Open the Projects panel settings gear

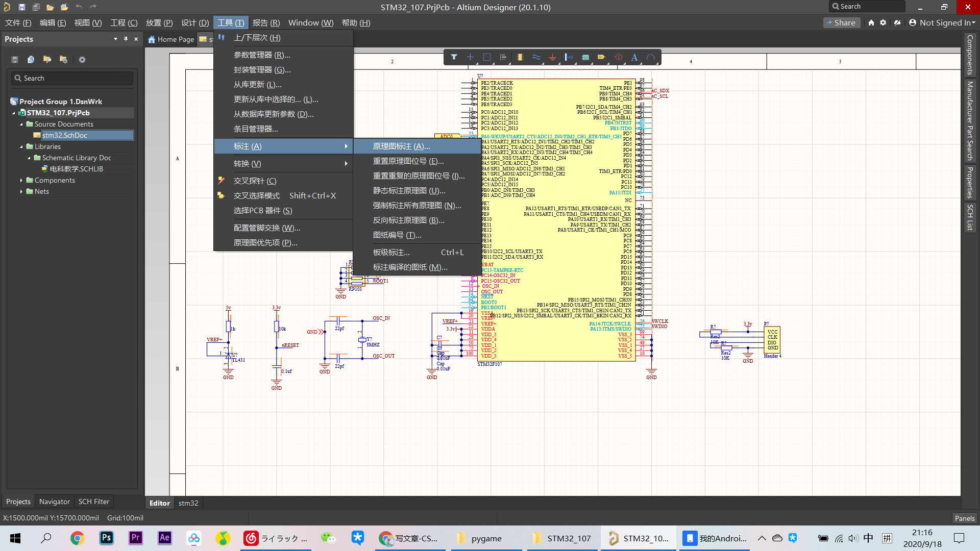[x=82, y=60]
